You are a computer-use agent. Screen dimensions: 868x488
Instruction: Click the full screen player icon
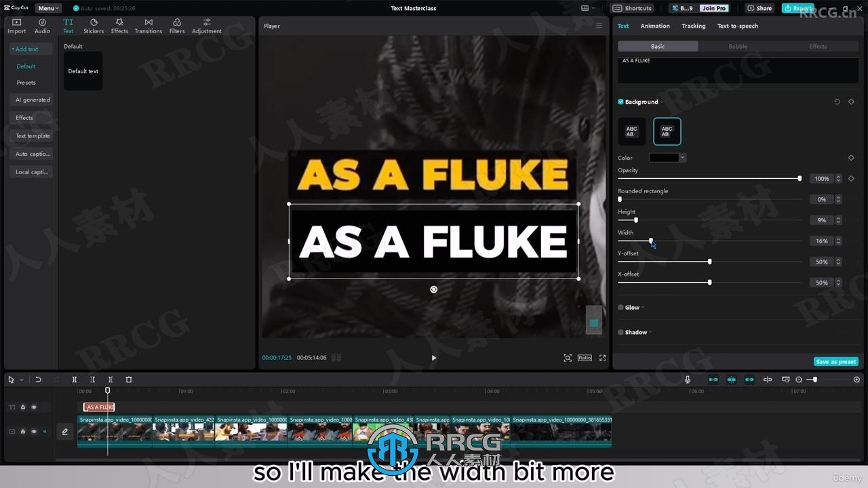coord(602,358)
